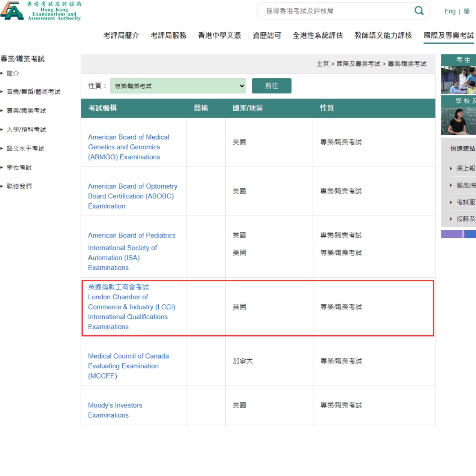
Task: Open 考評局服務 menu
Action: point(168,35)
